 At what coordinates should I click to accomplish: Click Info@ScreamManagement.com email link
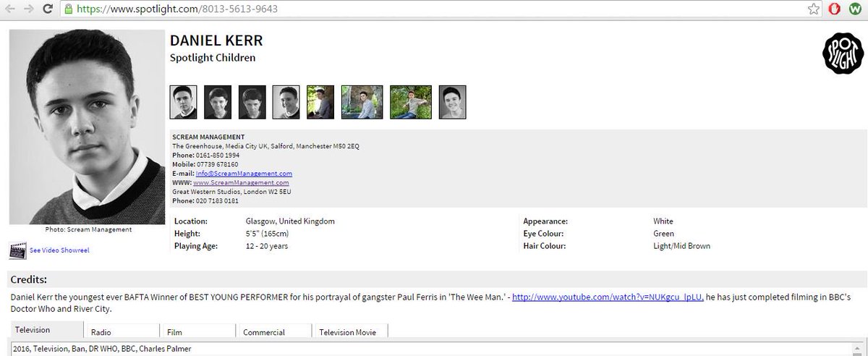click(244, 174)
